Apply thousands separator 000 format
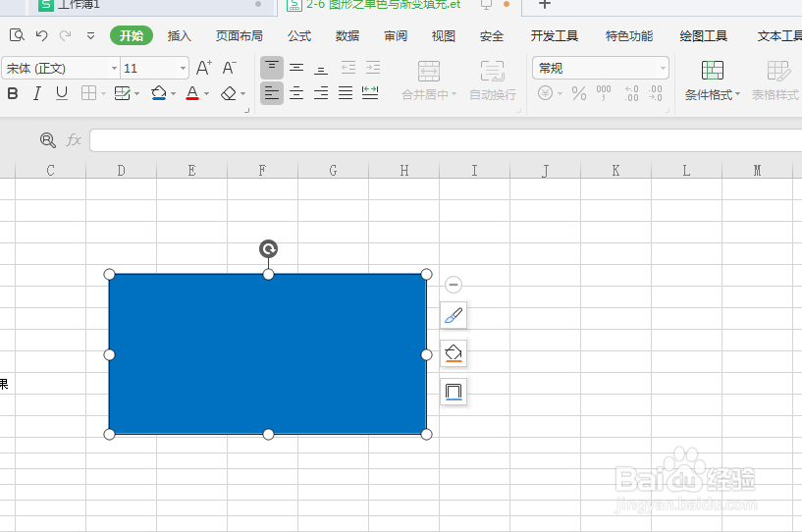Viewport: 802px width, 532px height. click(x=604, y=93)
